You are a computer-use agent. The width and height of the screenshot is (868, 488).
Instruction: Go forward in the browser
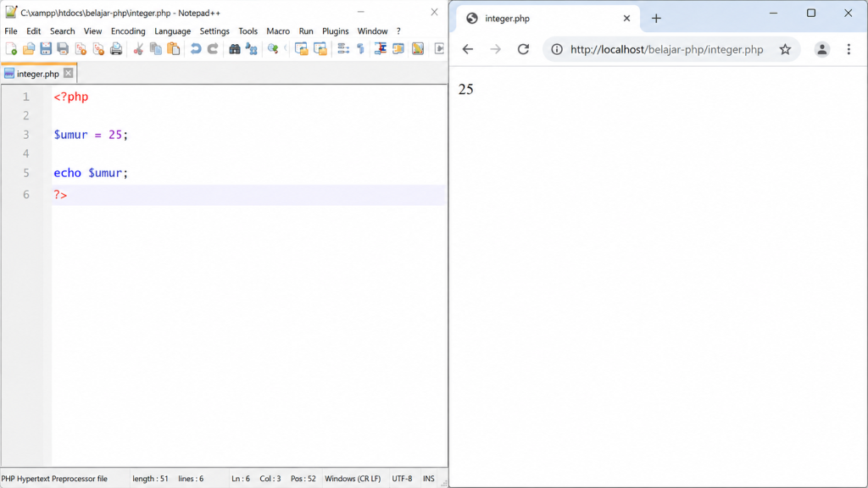495,49
